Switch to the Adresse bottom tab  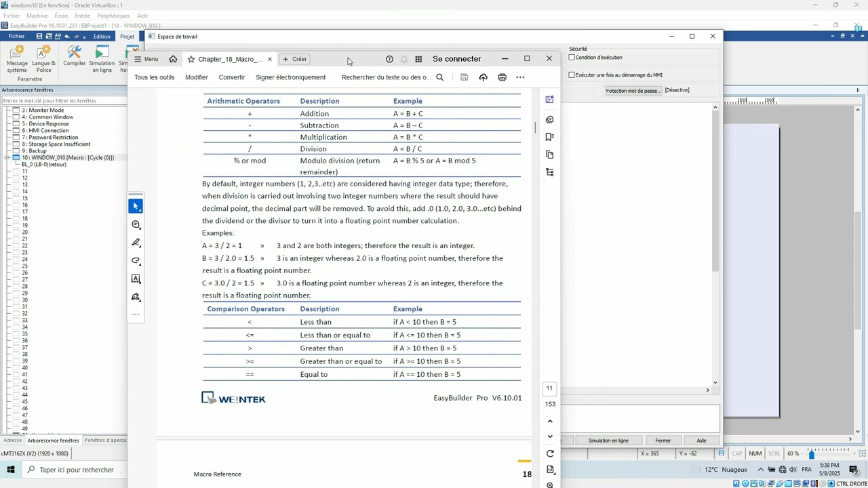click(12, 441)
